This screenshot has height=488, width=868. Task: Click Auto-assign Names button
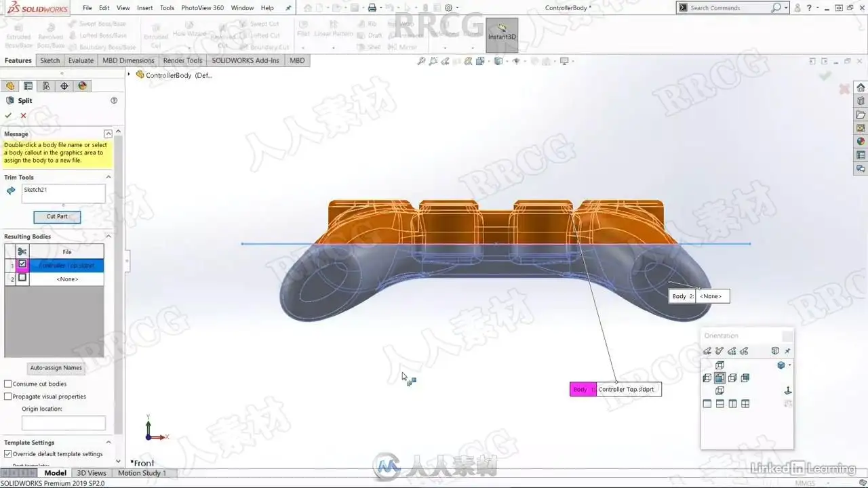pyautogui.click(x=56, y=368)
